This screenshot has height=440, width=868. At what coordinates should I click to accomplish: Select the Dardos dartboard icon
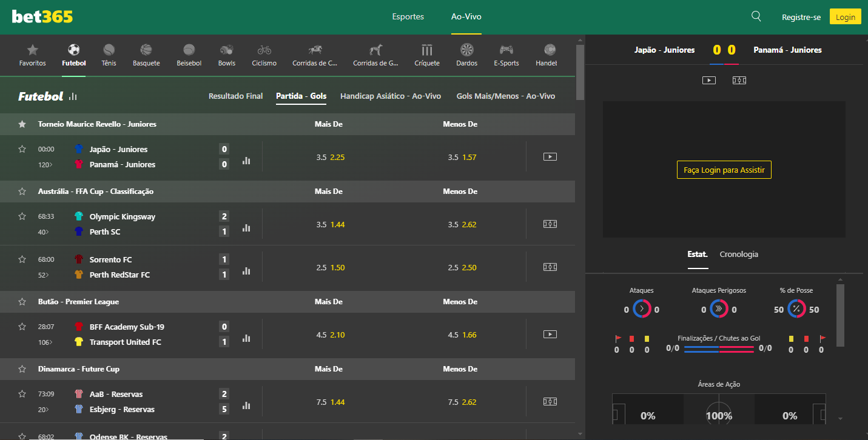[467, 50]
